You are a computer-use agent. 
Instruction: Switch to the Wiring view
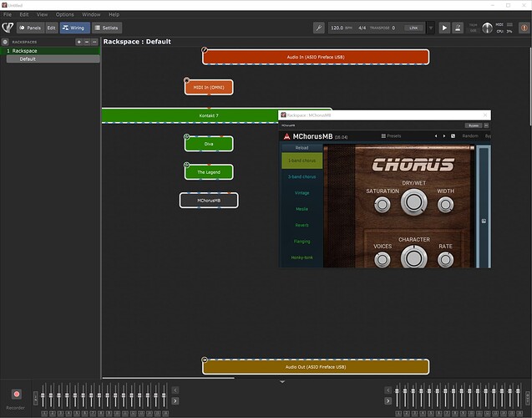(75, 28)
